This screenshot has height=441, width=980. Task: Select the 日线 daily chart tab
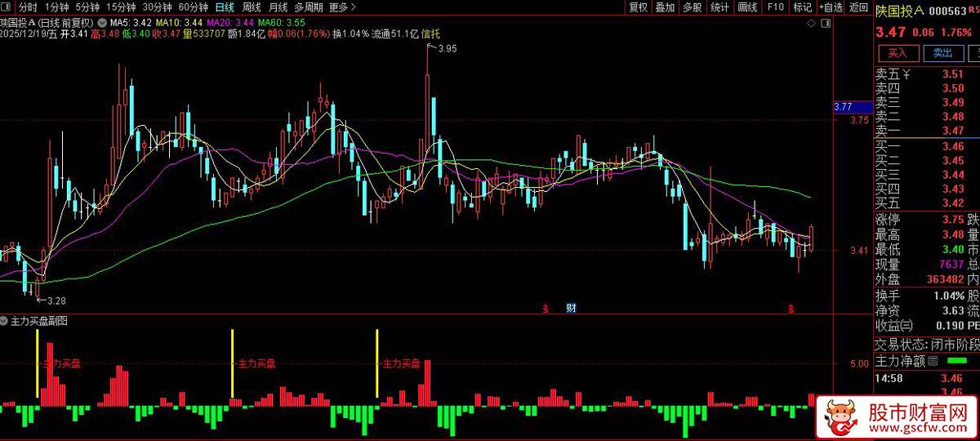[x=225, y=7]
